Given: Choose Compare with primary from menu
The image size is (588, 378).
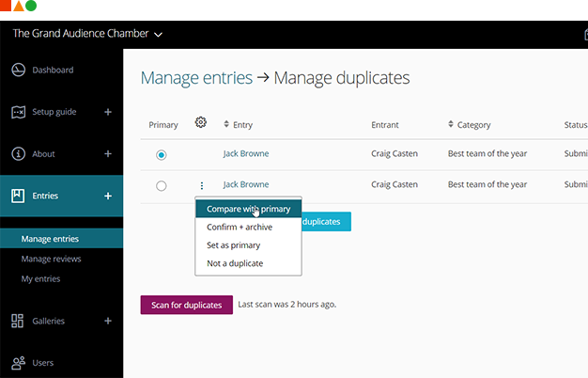Looking at the screenshot, I should [248, 209].
